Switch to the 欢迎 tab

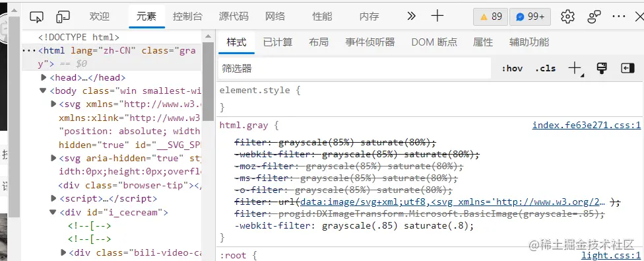tap(100, 16)
